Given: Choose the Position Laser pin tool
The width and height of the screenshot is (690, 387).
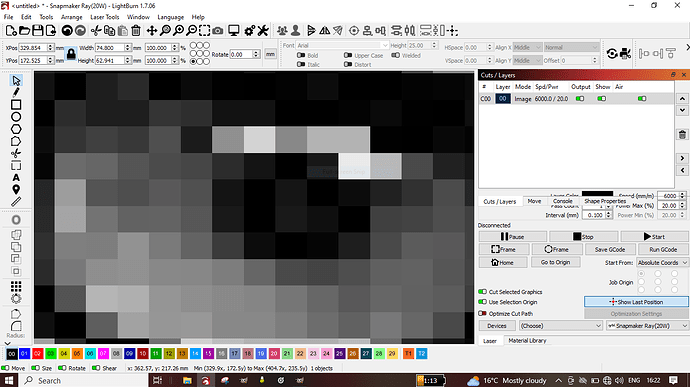Looking at the screenshot, I should [16, 190].
